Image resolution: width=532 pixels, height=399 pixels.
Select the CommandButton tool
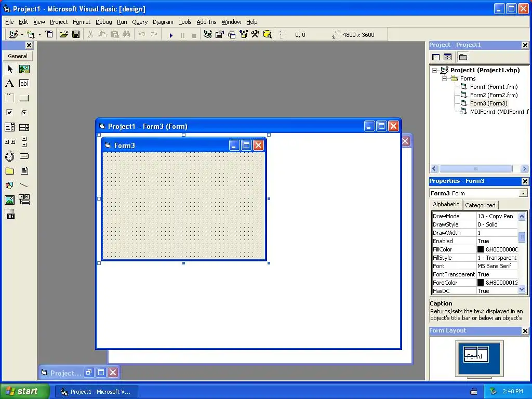pyautogui.click(x=24, y=98)
